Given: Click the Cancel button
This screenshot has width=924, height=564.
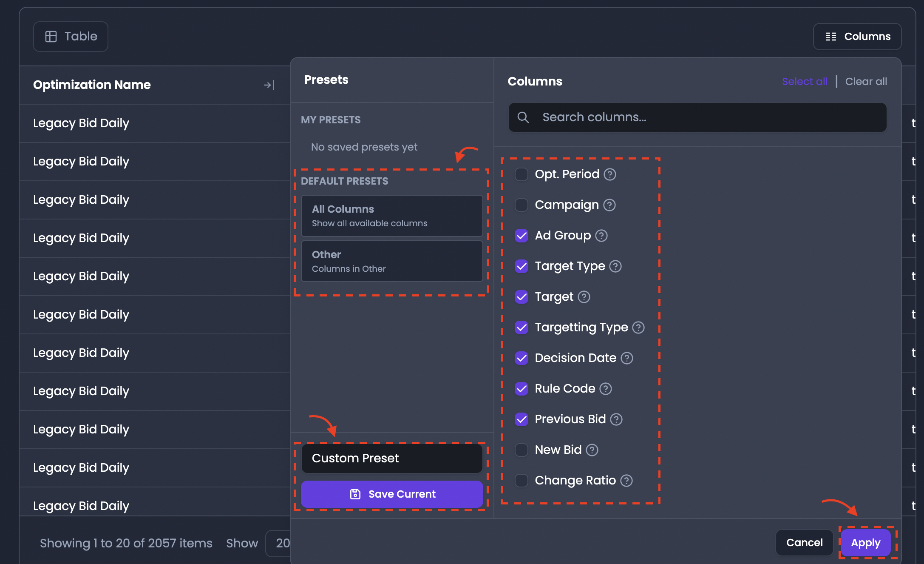Looking at the screenshot, I should point(804,543).
